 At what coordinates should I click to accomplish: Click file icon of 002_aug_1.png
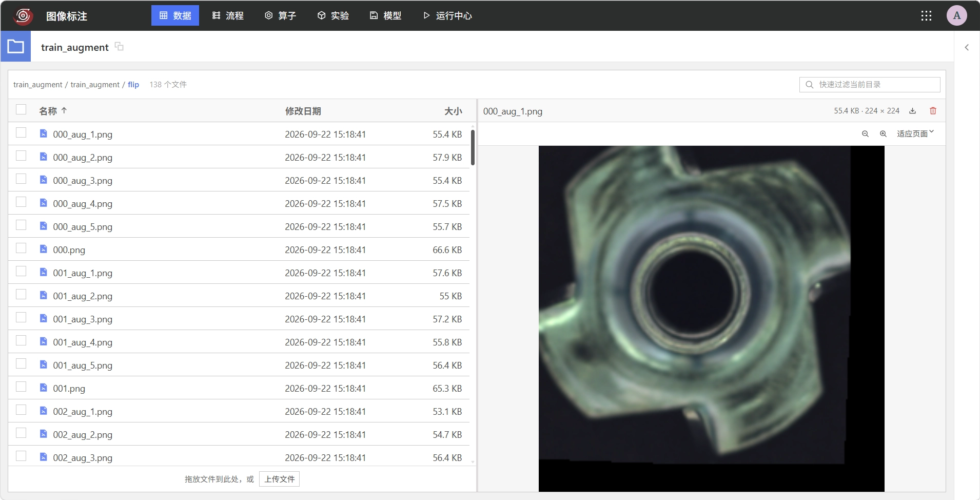point(44,411)
